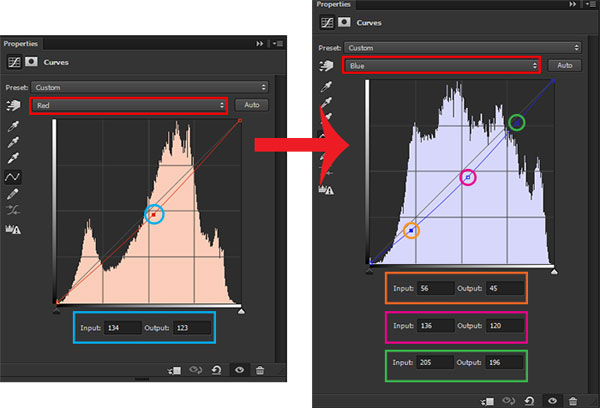This screenshot has height=408, width=600.
Task: Click the histogram clipping warning icon in left panel
Action: tap(15, 229)
